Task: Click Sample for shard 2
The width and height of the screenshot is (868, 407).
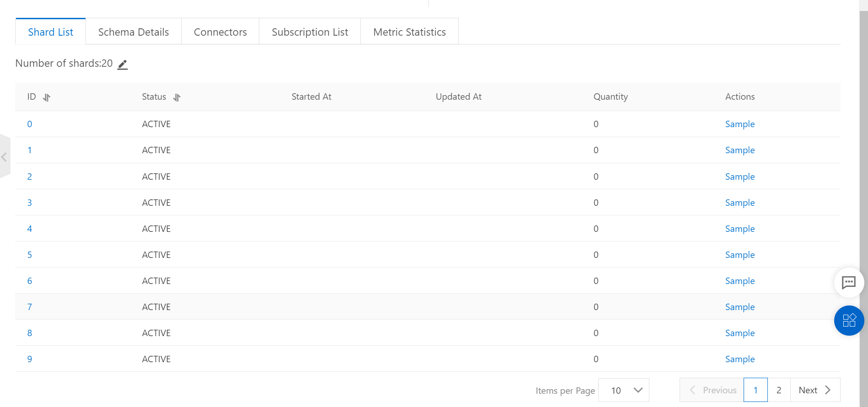Action: click(739, 177)
